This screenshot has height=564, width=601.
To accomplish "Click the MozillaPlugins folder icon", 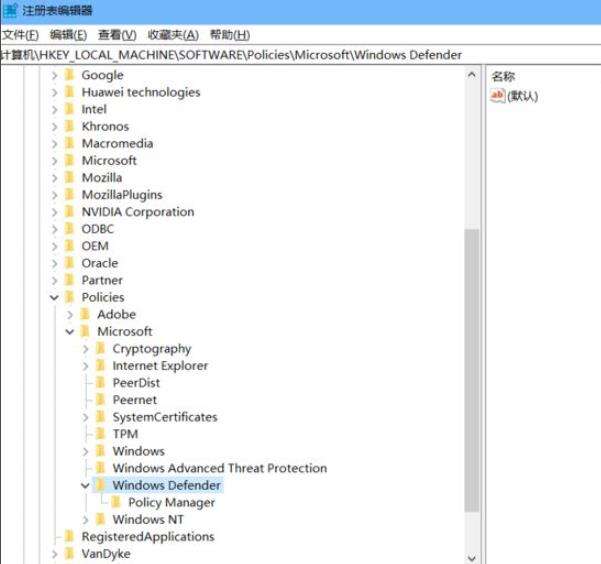I will coord(69,194).
